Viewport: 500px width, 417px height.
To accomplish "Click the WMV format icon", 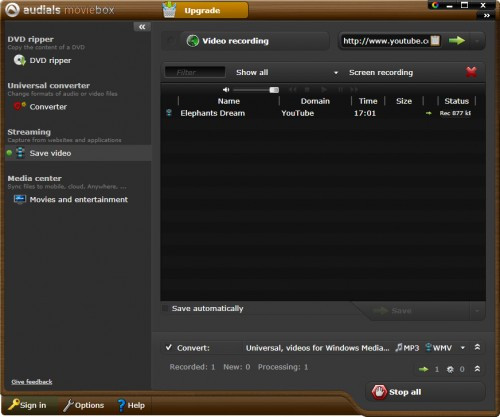I will [x=439, y=348].
